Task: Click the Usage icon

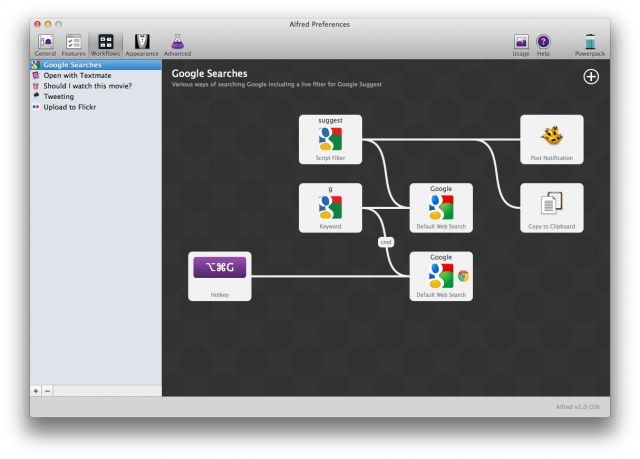Action: click(521, 43)
